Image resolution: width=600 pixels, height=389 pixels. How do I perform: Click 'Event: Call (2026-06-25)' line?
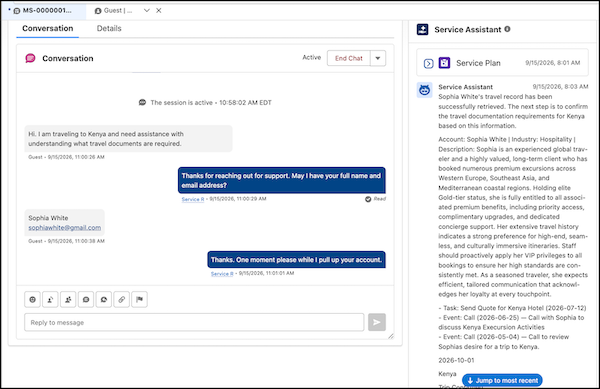pos(511,322)
